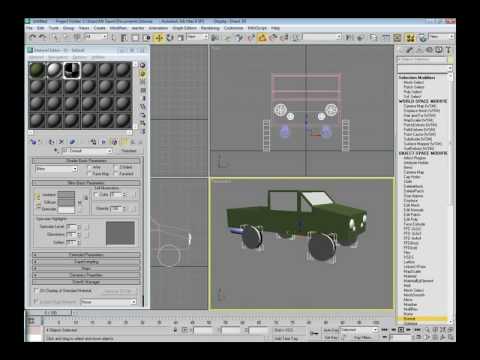Open the Blinn shader type dropdown
Image resolution: width=480 pixels, height=360 pixels.
click(x=56, y=169)
